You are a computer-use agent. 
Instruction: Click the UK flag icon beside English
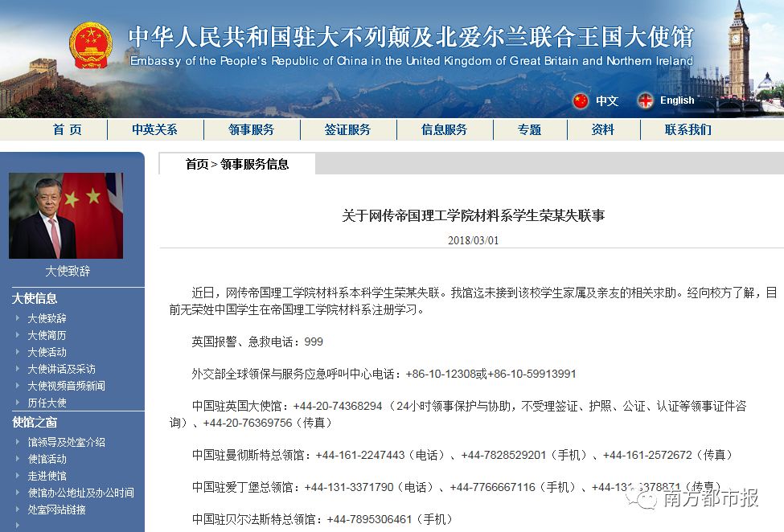click(x=645, y=101)
